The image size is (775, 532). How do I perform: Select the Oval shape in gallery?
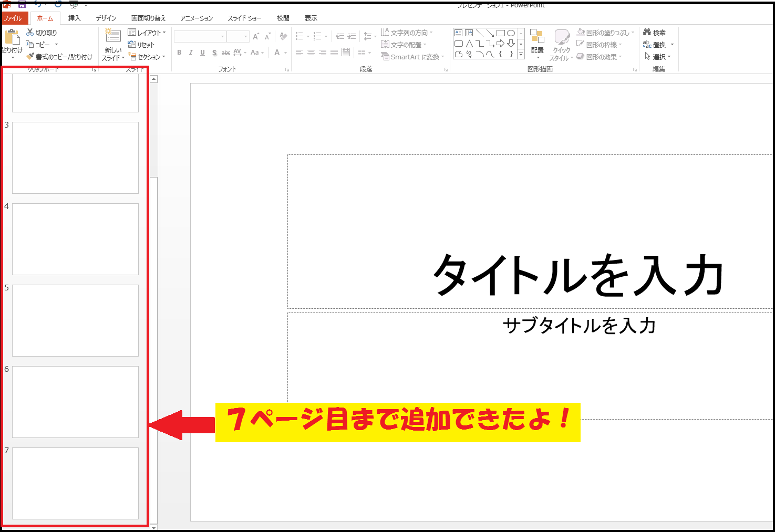(x=511, y=33)
